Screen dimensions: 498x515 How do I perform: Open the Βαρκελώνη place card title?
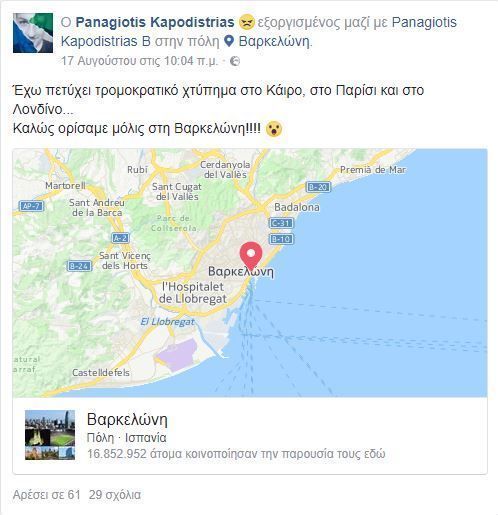127,420
